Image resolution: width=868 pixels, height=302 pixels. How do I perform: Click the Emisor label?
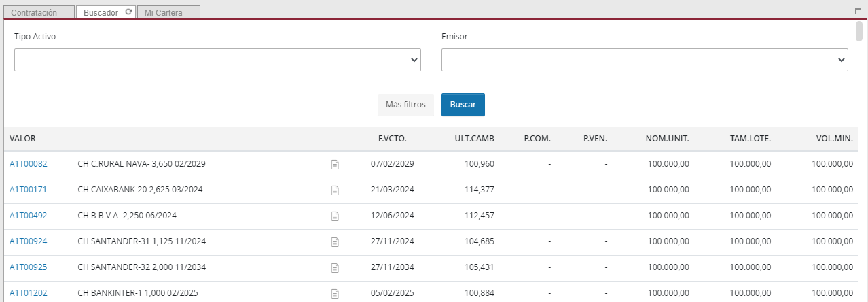(454, 36)
